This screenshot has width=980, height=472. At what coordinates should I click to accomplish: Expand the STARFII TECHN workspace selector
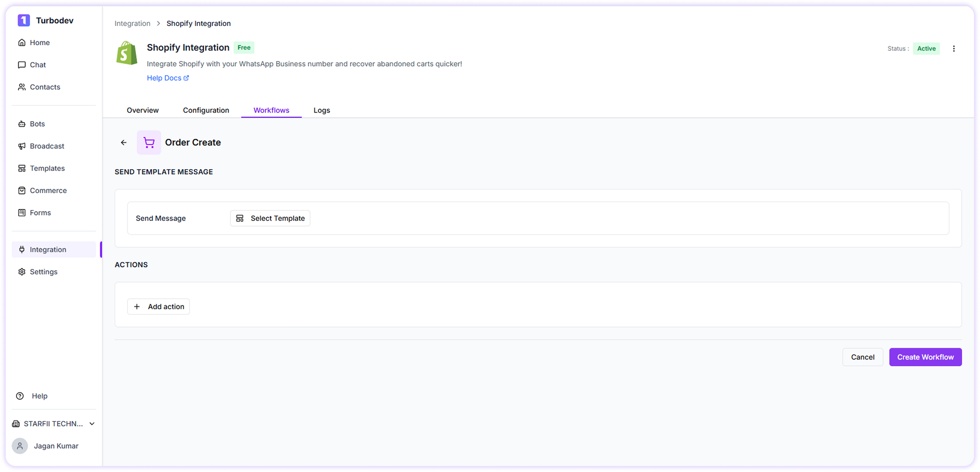click(x=92, y=424)
